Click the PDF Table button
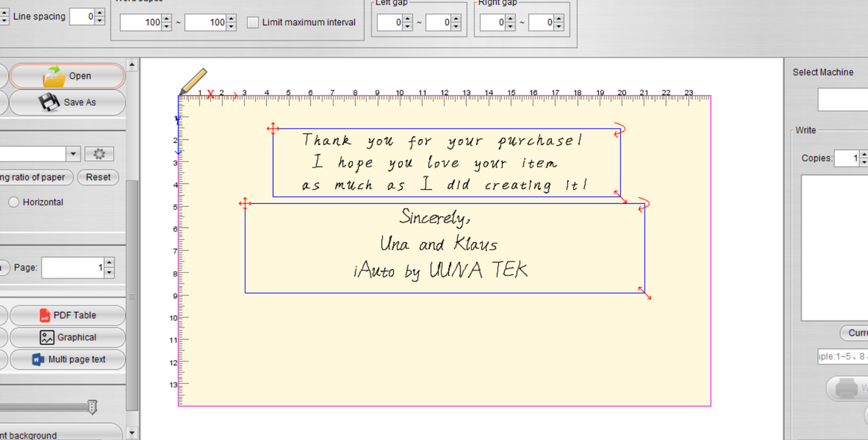The image size is (868, 440). [67, 315]
